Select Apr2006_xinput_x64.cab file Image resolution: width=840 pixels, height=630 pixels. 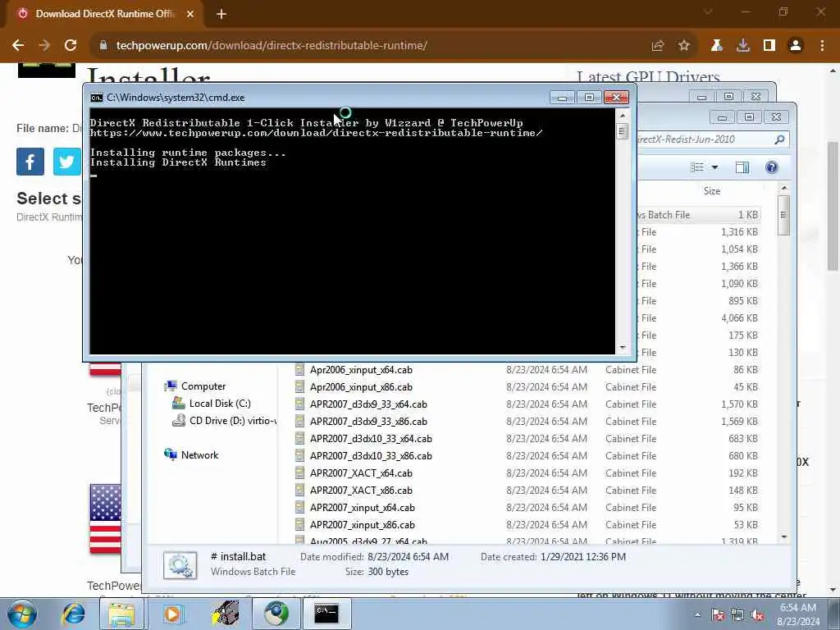tap(361, 370)
